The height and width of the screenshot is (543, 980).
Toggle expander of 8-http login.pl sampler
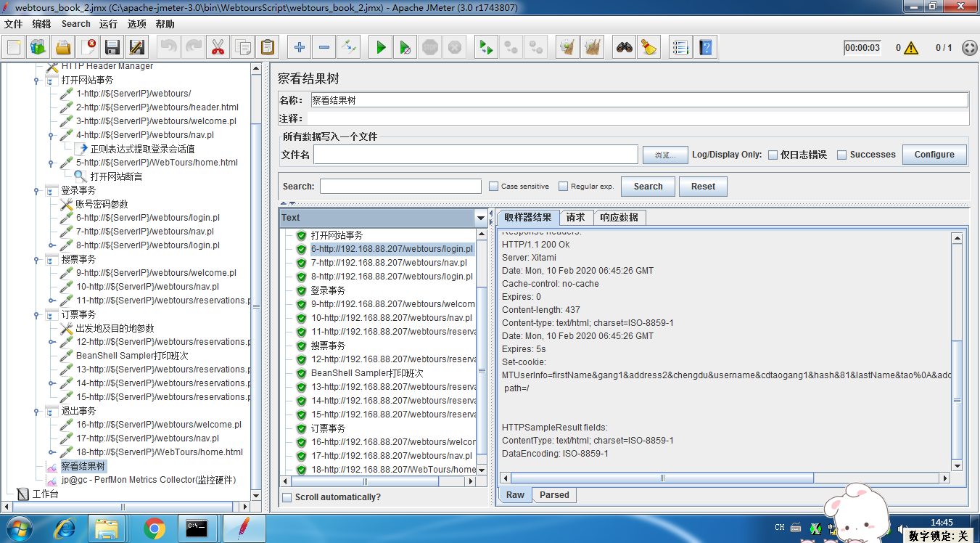coord(52,245)
